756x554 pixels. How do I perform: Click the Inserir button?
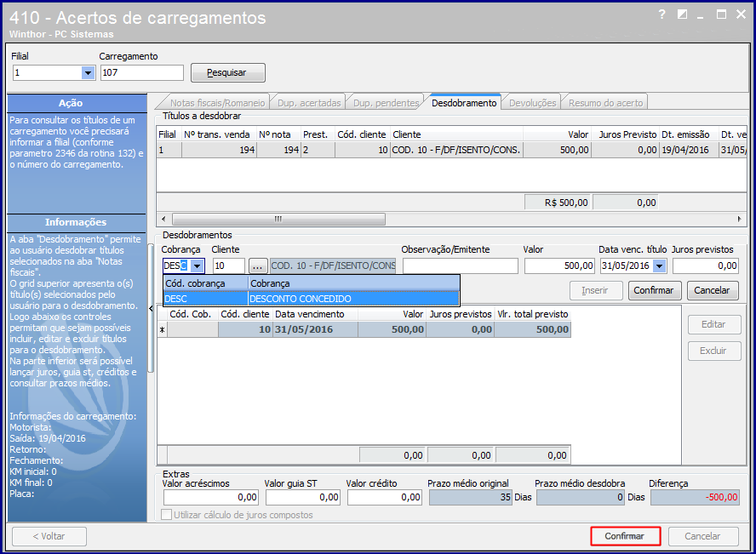click(x=595, y=290)
